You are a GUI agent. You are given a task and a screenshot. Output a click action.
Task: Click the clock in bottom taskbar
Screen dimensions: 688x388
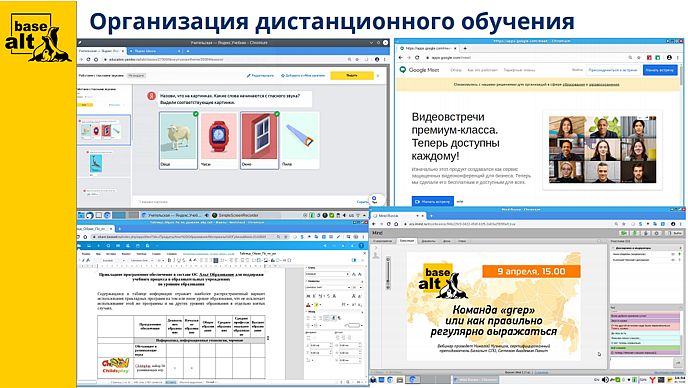[680, 380]
